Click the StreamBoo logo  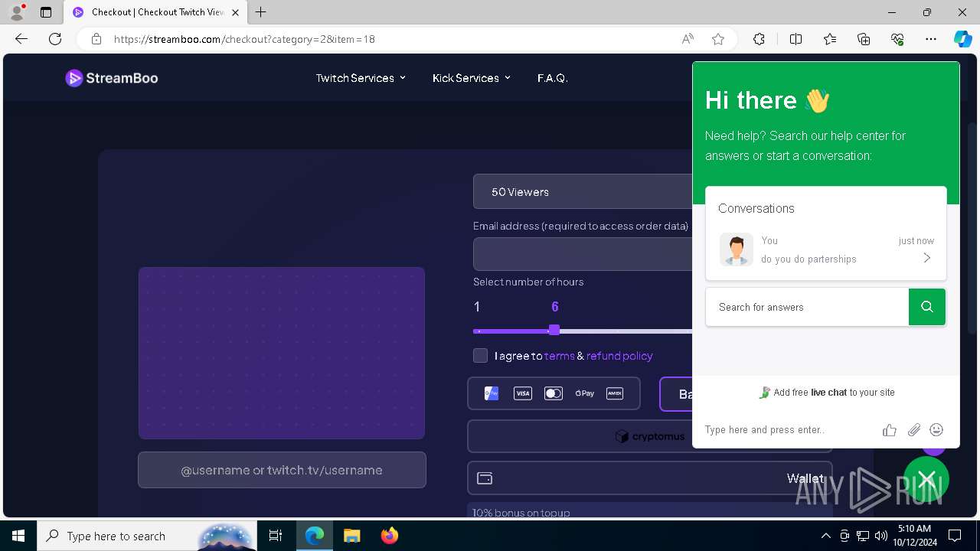(112, 78)
